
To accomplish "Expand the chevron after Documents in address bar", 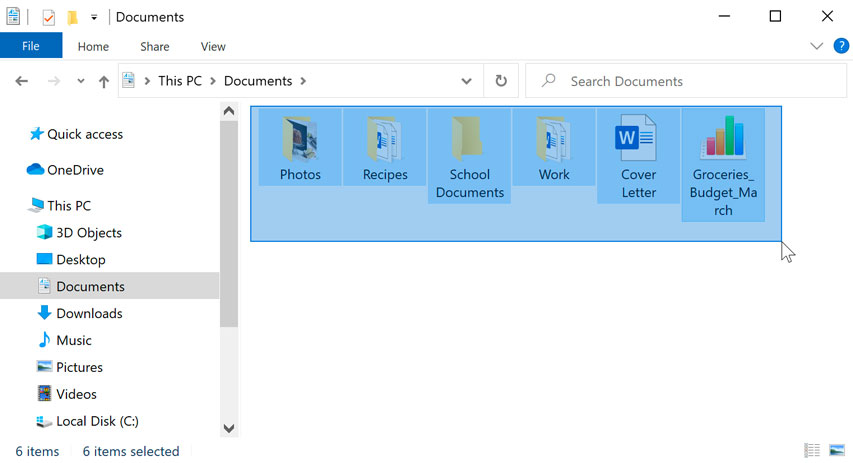I will 303,81.
